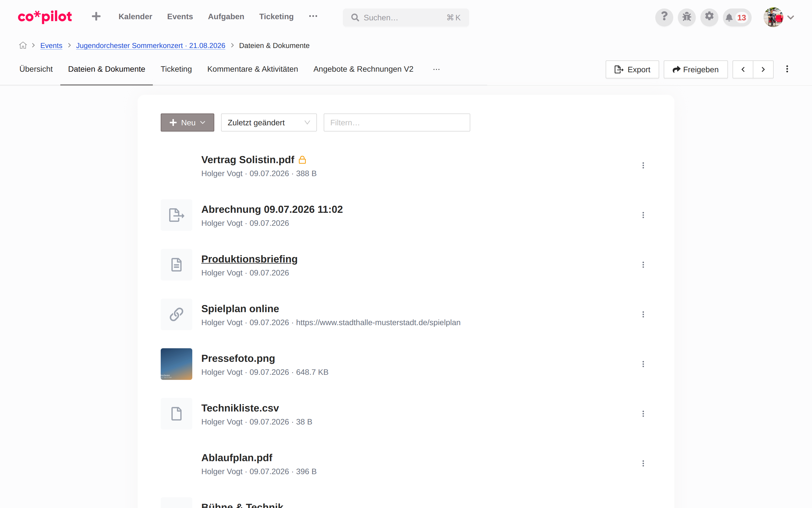The width and height of the screenshot is (812, 508).
Task: Open Kommentare & Aktivitäten tab
Action: 252,69
